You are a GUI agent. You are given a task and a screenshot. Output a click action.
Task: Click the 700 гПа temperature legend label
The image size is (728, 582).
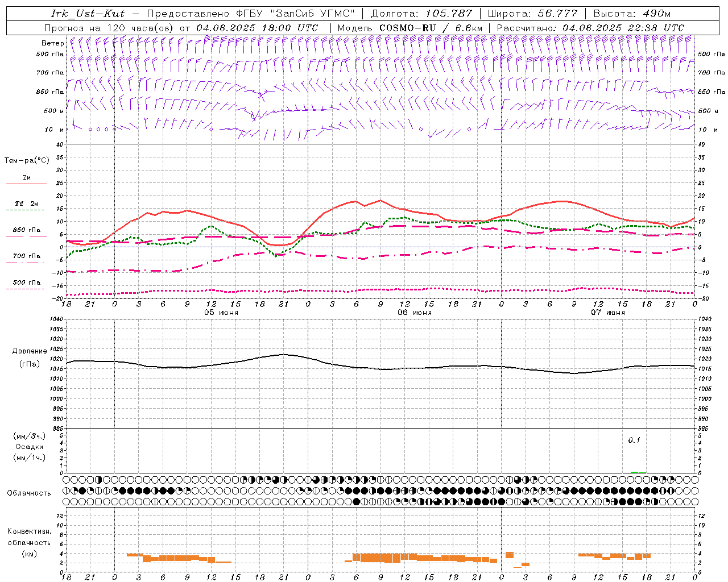click(27, 256)
